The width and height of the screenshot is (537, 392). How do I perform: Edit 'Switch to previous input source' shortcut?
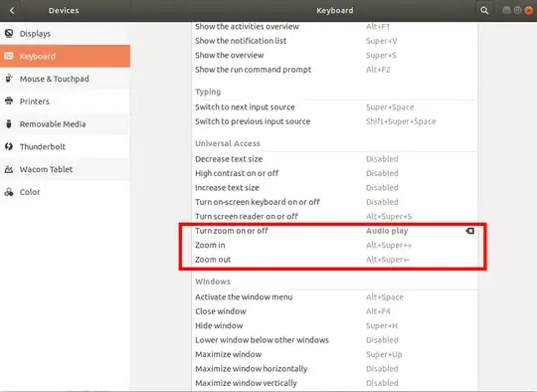click(334, 121)
